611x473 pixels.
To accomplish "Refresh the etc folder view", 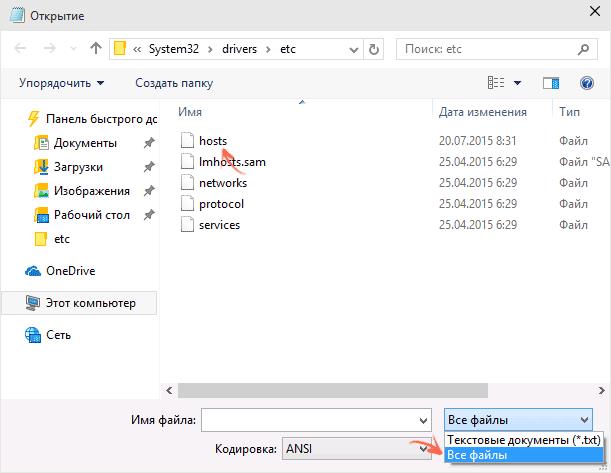I will [x=374, y=48].
